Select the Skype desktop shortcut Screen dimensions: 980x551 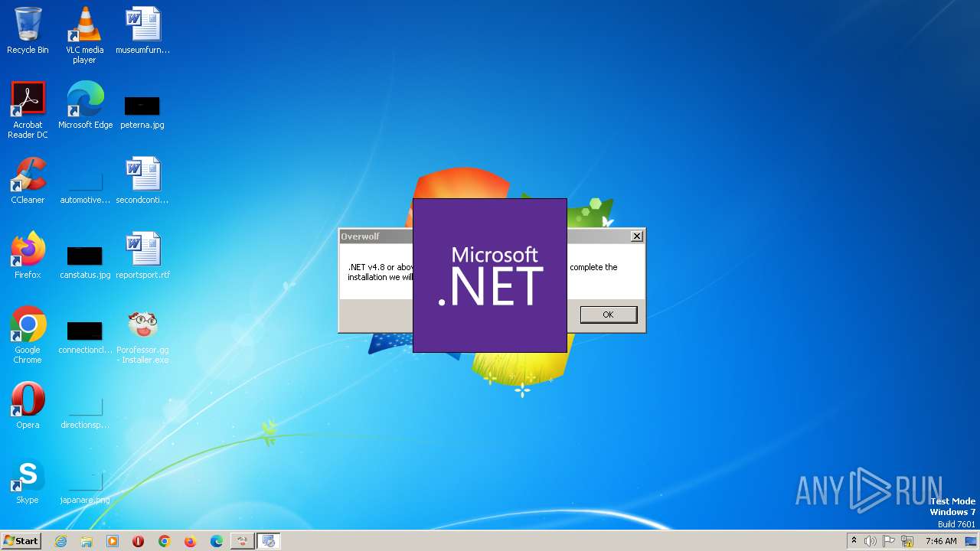tap(28, 481)
